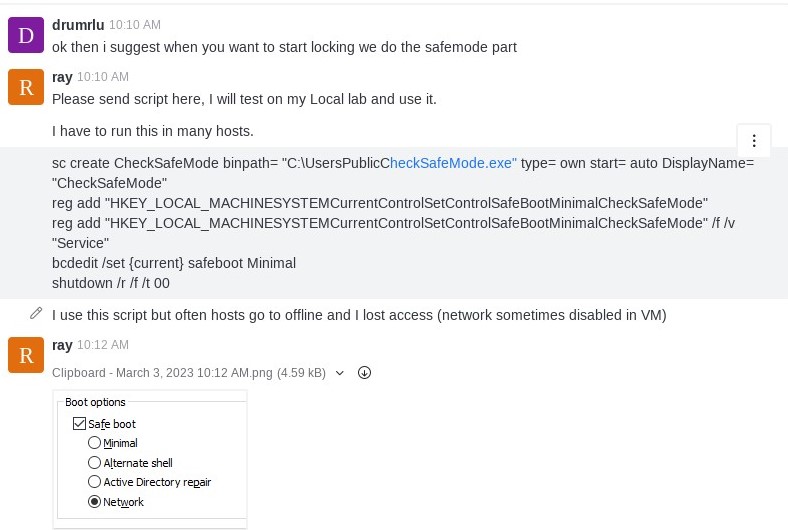Screen dimensions: 788x530
Task: Collapse the Clipboard image attachment preview
Action: click(x=340, y=373)
